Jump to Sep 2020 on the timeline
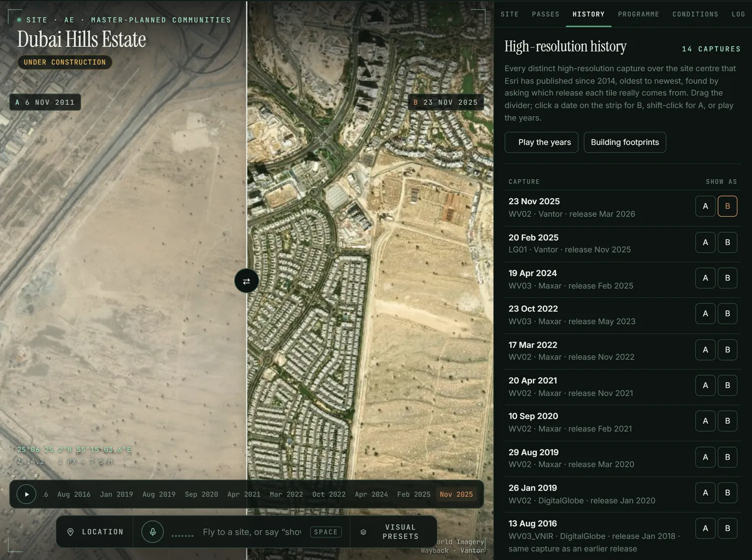The image size is (752, 560). pyautogui.click(x=202, y=494)
